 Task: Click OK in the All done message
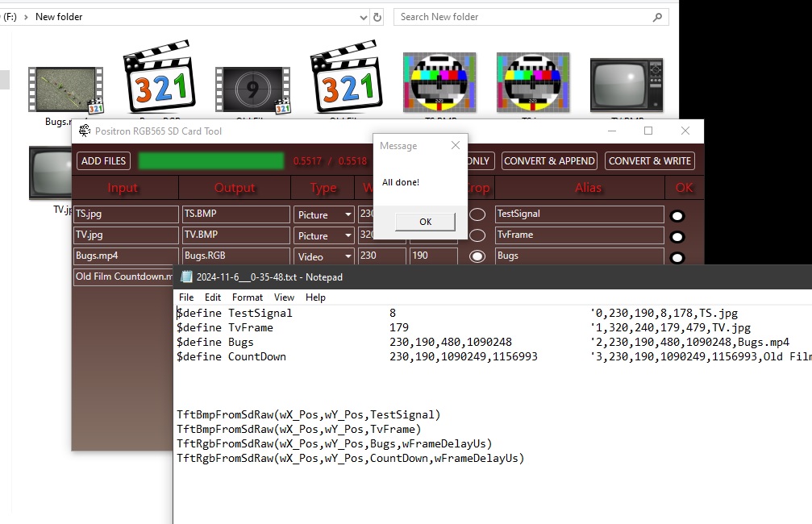[x=425, y=222]
